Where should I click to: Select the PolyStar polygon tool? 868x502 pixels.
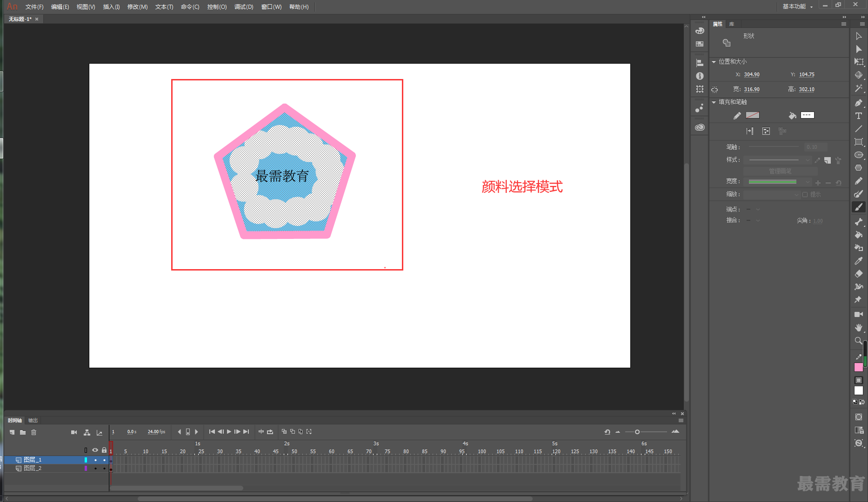click(859, 168)
